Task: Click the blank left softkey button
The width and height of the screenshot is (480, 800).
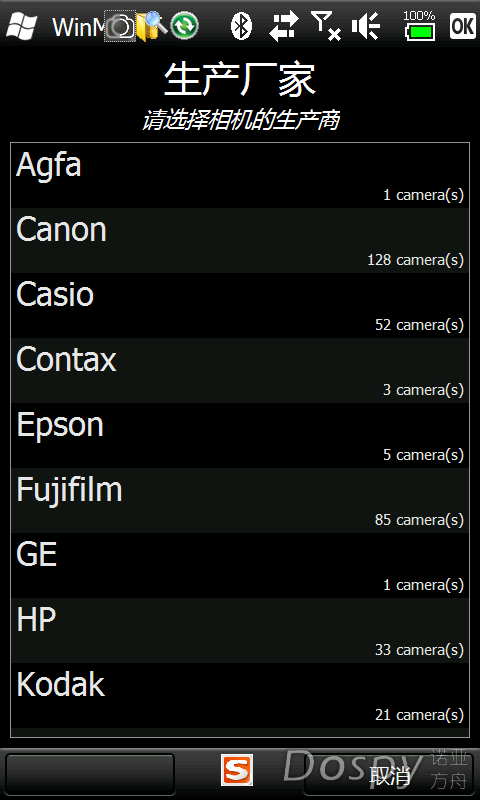Action: [90, 774]
